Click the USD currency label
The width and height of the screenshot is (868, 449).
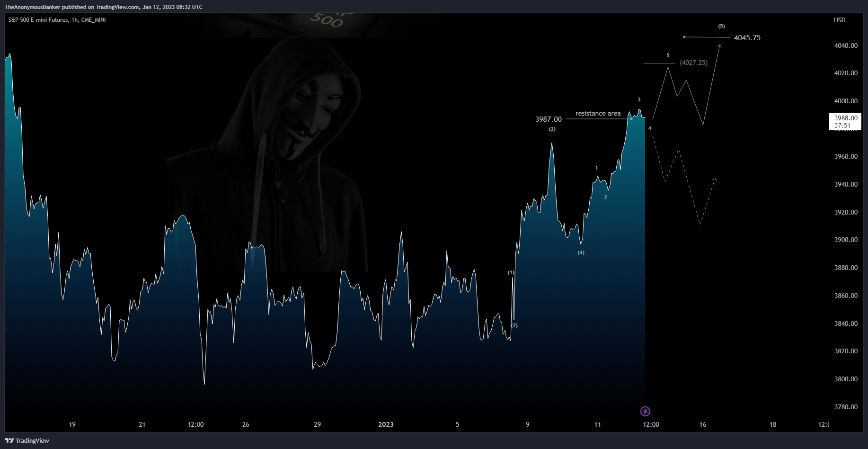(840, 20)
